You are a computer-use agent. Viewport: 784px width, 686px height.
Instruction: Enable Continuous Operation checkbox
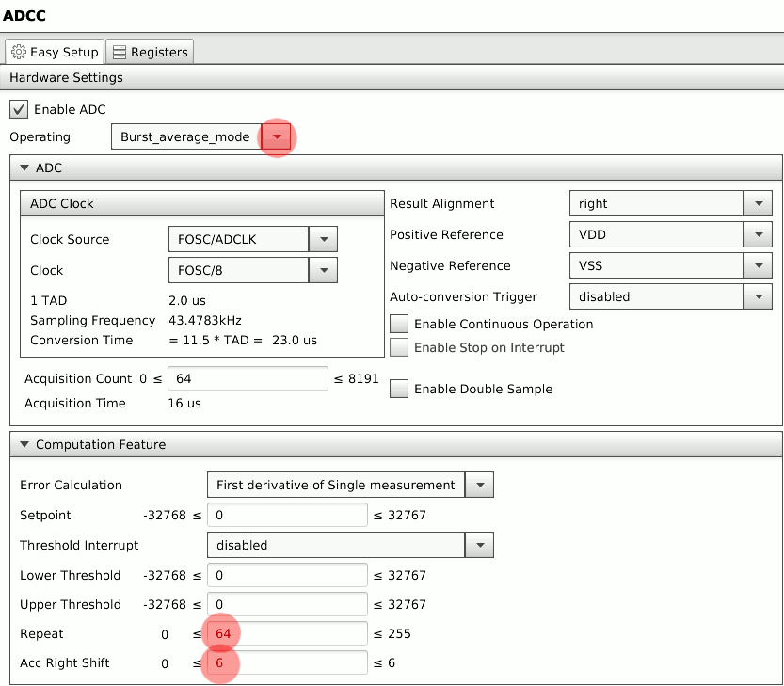(399, 324)
